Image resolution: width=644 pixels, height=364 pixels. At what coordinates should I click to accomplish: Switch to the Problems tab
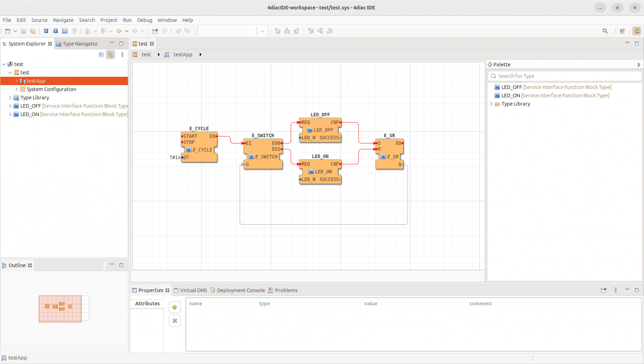coord(283,290)
